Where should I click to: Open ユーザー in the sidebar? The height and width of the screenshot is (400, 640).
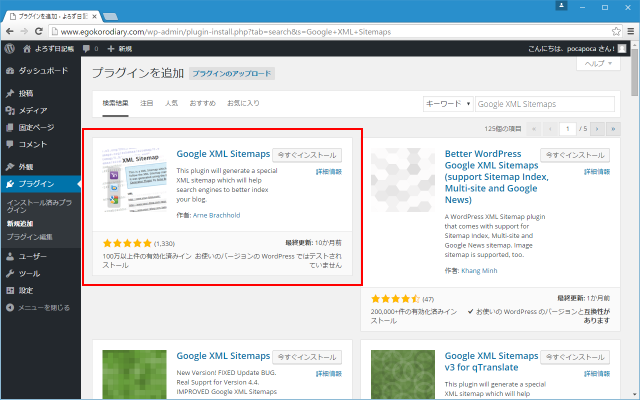click(x=40, y=256)
